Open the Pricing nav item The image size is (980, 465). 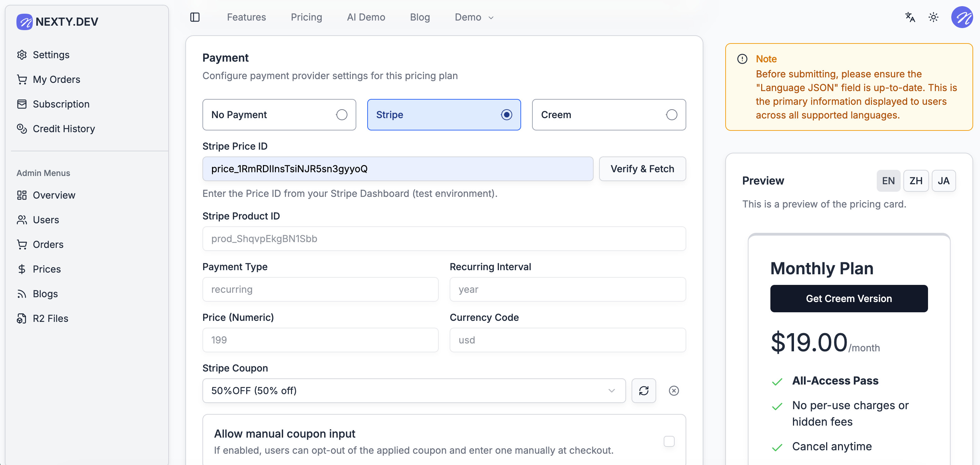pyautogui.click(x=306, y=17)
